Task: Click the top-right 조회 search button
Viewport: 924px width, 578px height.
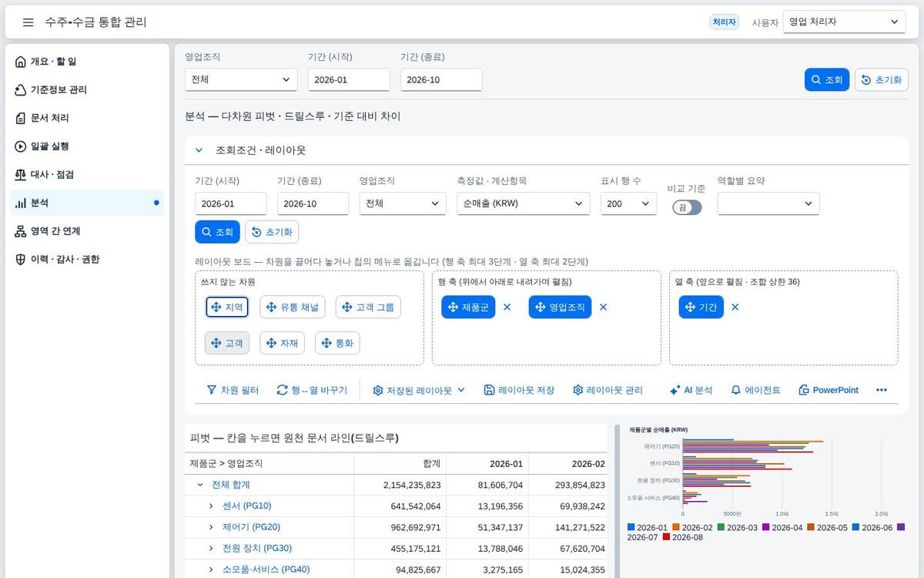Action: (826, 79)
